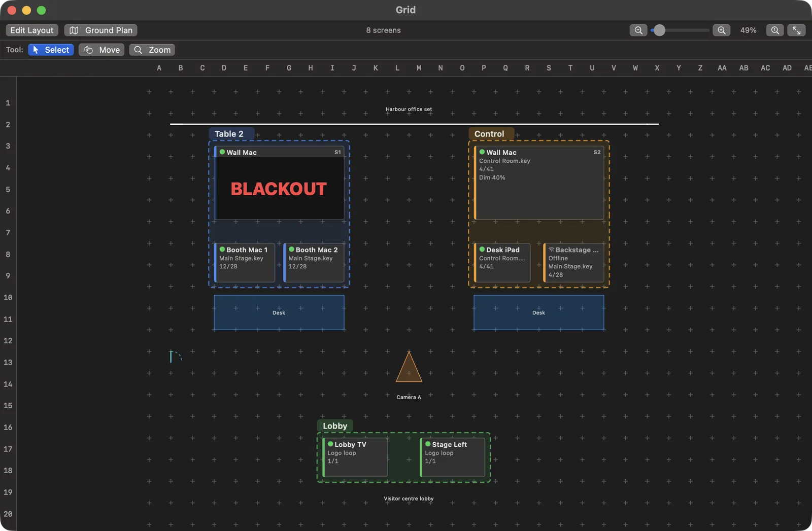The height and width of the screenshot is (531, 812).
Task: Select the offline Backstage screen tile
Action: click(x=573, y=263)
